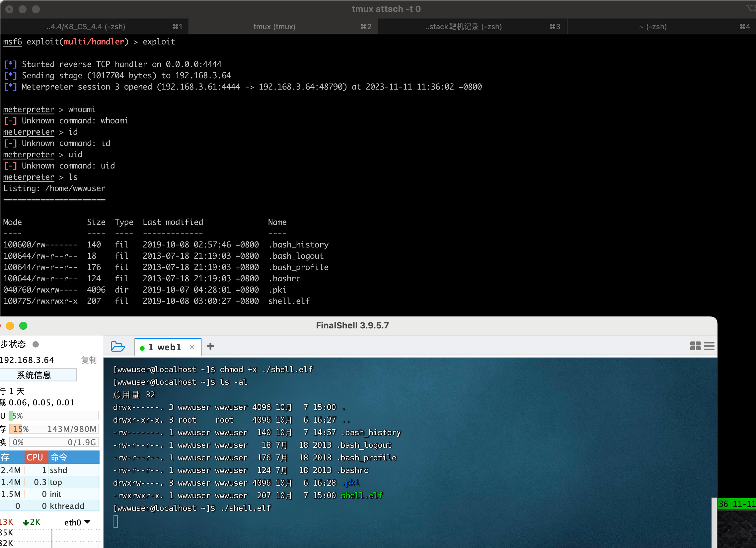
Task: Switch to the K8_CS_4.4 zsh tab
Action: click(95, 26)
